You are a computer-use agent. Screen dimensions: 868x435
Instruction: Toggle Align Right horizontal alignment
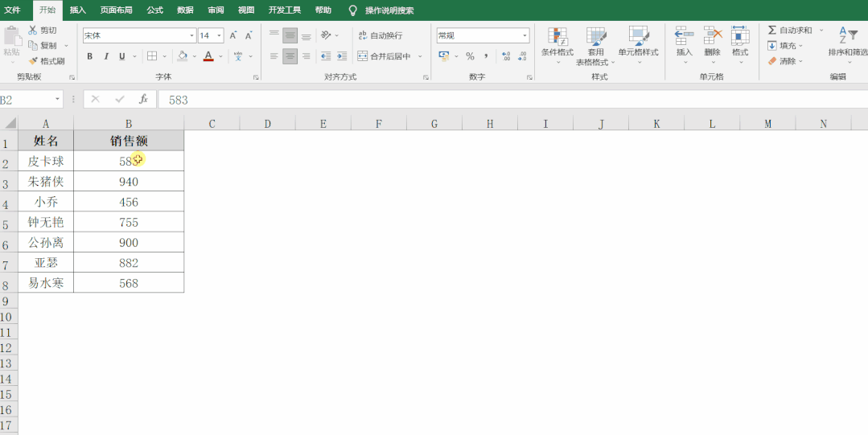[x=306, y=56]
